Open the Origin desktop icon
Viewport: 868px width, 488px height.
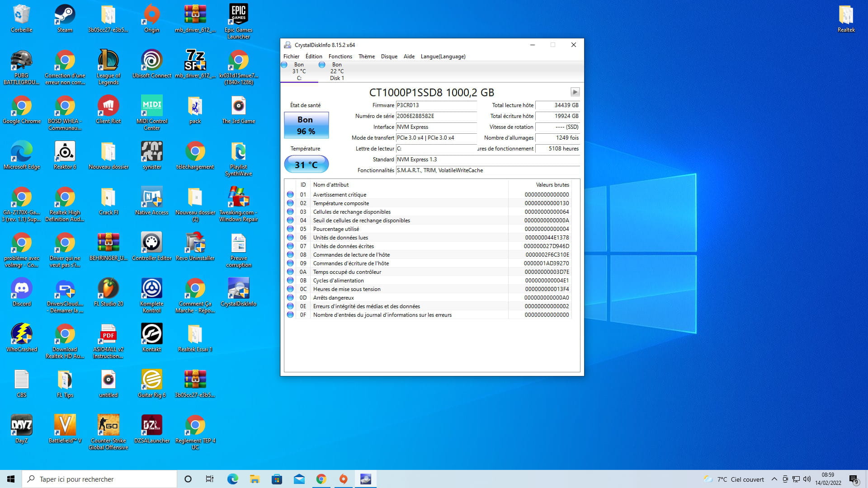click(151, 19)
